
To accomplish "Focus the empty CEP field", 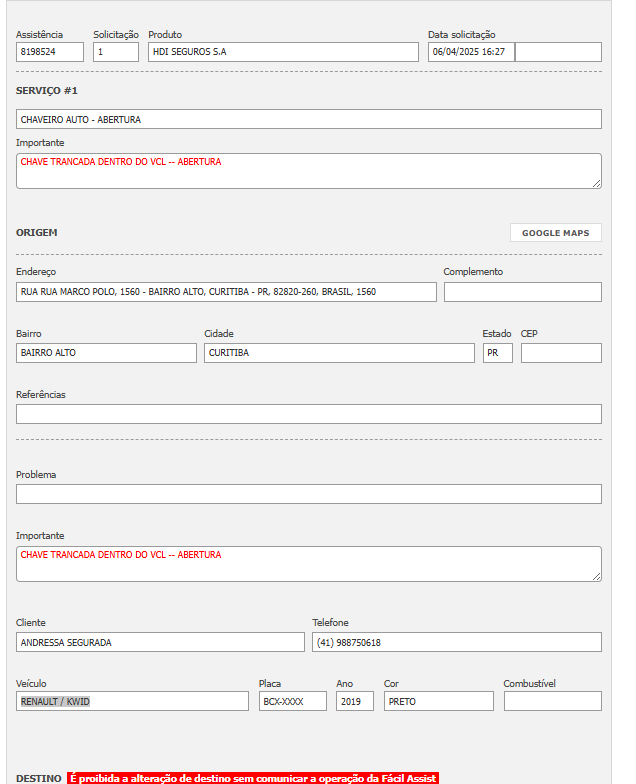I will [561, 353].
